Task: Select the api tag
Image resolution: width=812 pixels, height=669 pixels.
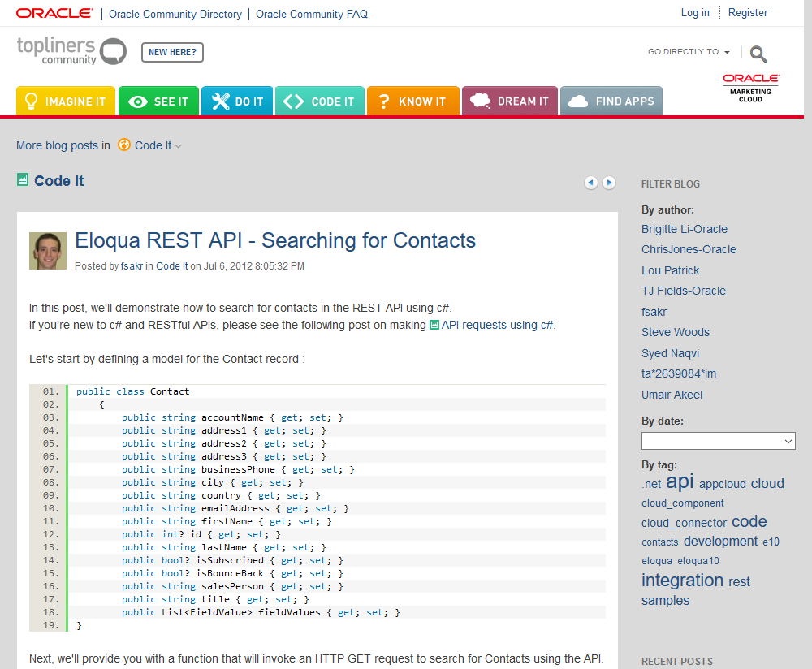Action: [x=680, y=481]
